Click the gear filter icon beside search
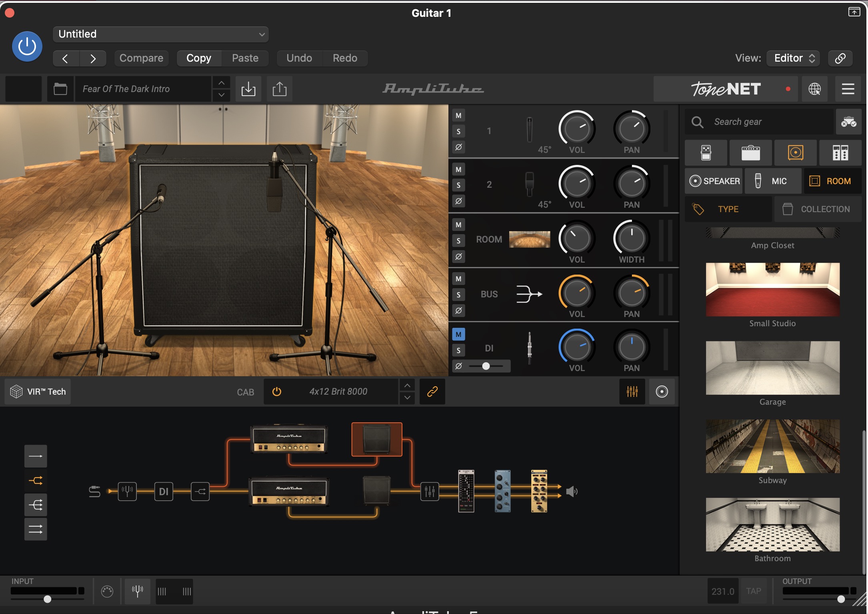Screen dimensions: 868x614 coord(848,122)
